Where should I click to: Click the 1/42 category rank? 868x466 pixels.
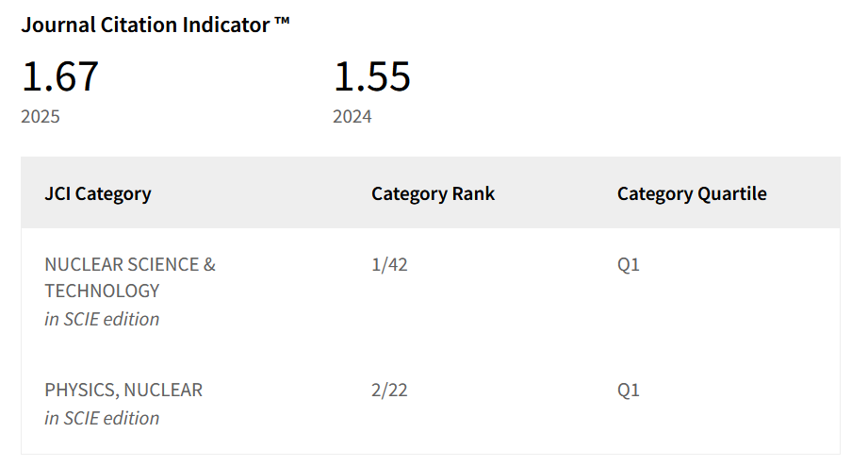click(x=389, y=264)
